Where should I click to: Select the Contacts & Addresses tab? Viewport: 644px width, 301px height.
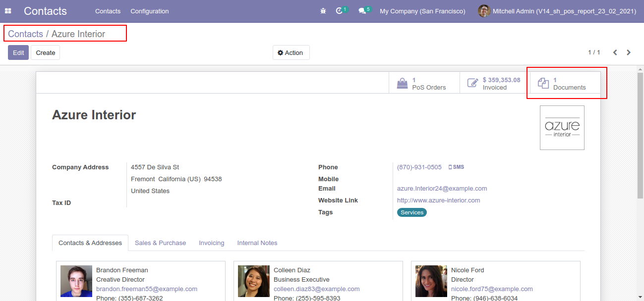[x=90, y=243]
